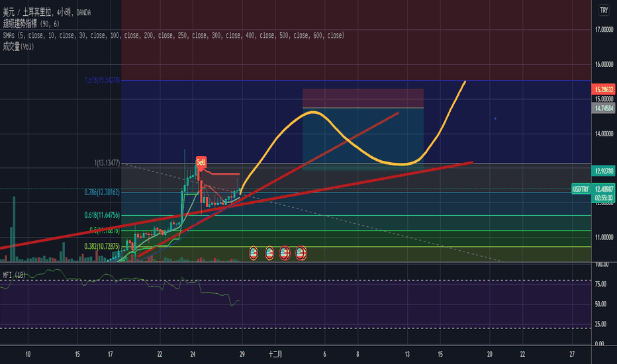Image resolution: width=617 pixels, height=364 pixels.
Task: Click the green 12.92780 price tag
Action: click(x=604, y=171)
